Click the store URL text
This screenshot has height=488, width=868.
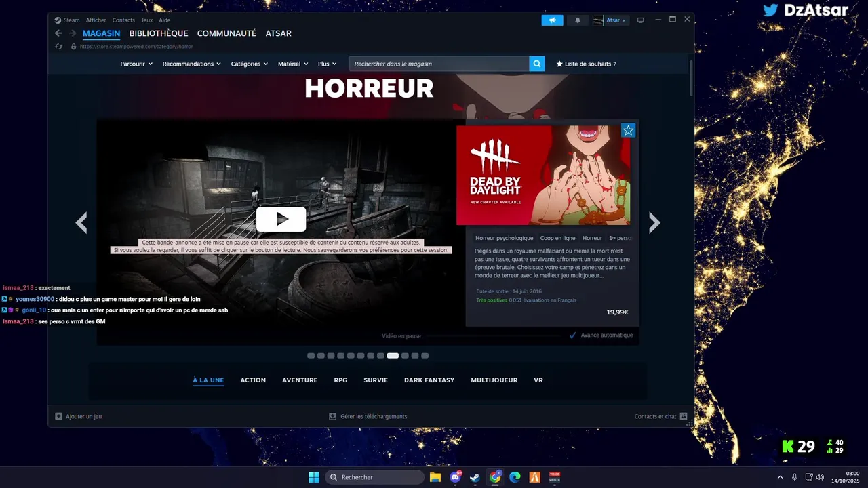point(136,47)
